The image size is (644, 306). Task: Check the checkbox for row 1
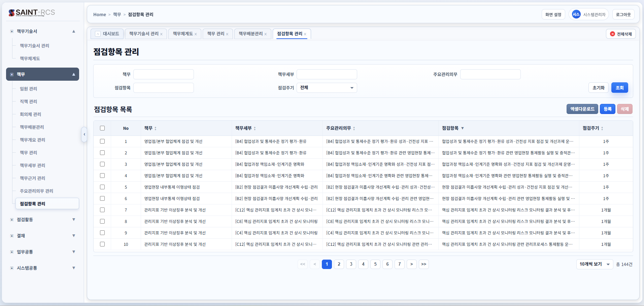point(102,141)
